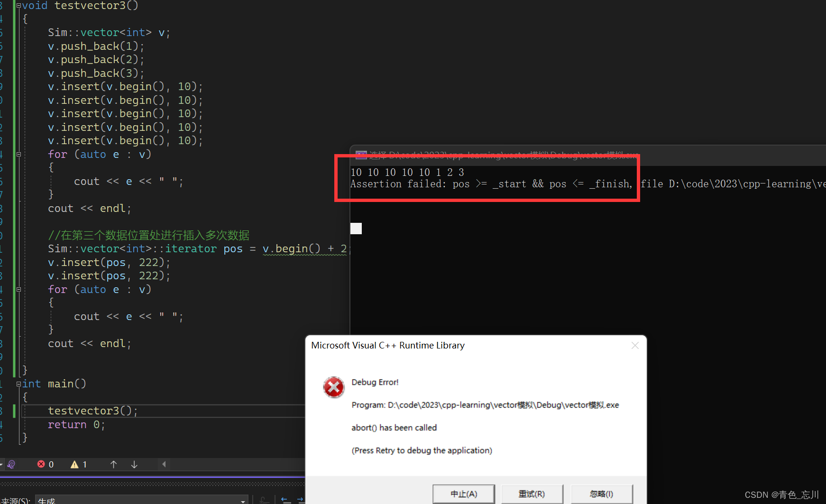Click console output line '10 10 10 10 10 1 2 3'

(407, 172)
